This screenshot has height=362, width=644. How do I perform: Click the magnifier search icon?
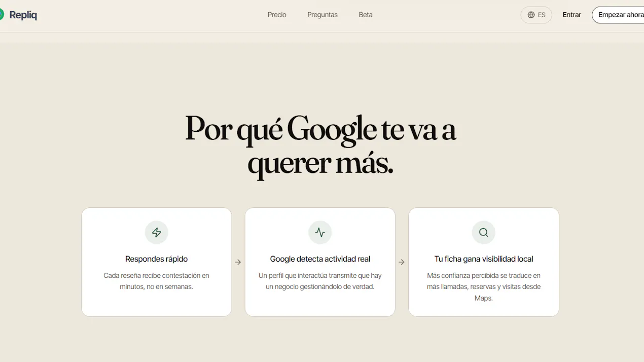click(x=484, y=232)
